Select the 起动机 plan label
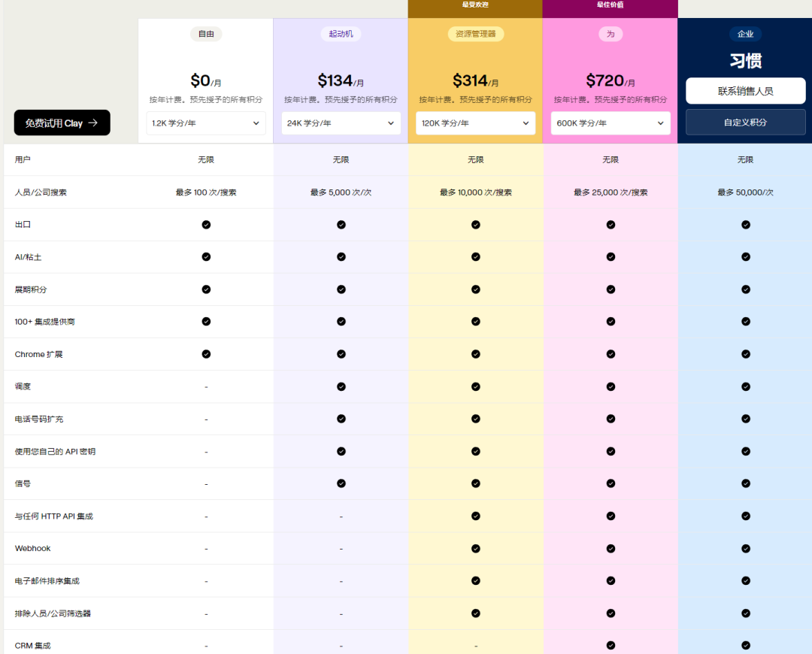 coord(341,34)
